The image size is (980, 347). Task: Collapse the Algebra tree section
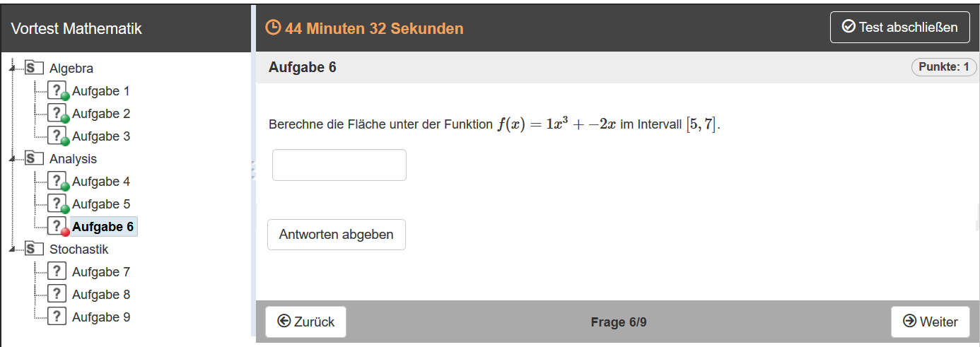tap(12, 69)
